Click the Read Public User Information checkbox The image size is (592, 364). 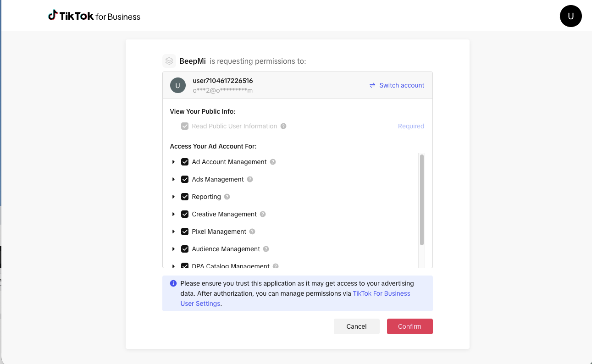point(185,126)
